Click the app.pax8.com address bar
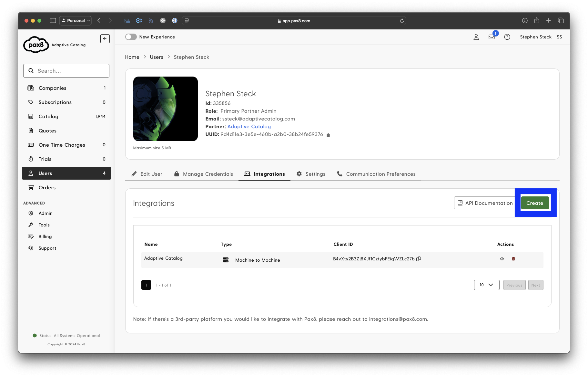This screenshot has width=588, height=377. click(294, 21)
